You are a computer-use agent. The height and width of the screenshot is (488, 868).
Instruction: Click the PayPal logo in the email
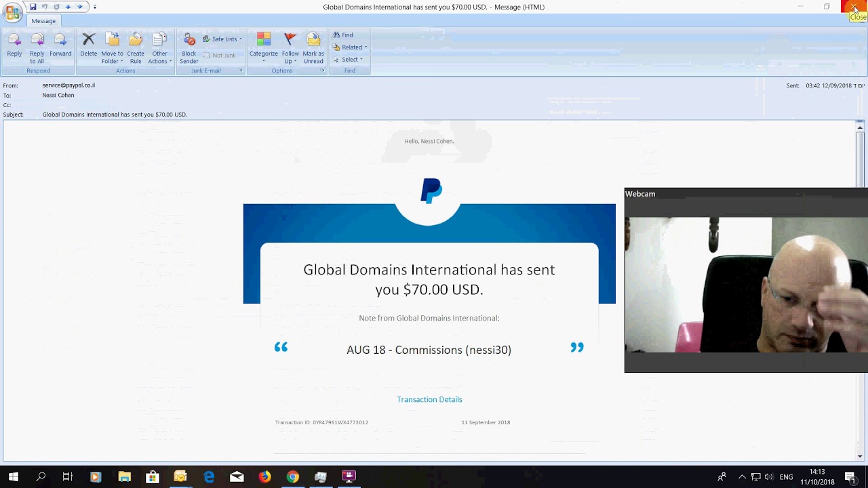click(x=431, y=190)
